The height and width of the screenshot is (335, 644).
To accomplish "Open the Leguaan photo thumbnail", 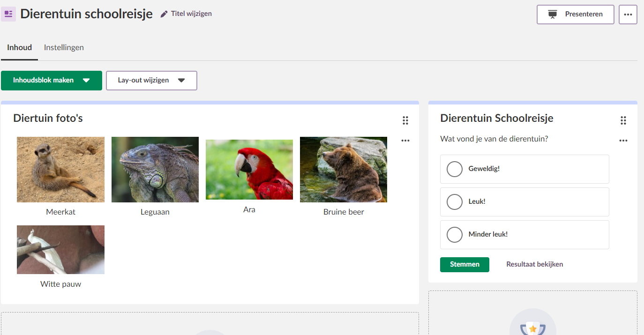I will point(155,170).
